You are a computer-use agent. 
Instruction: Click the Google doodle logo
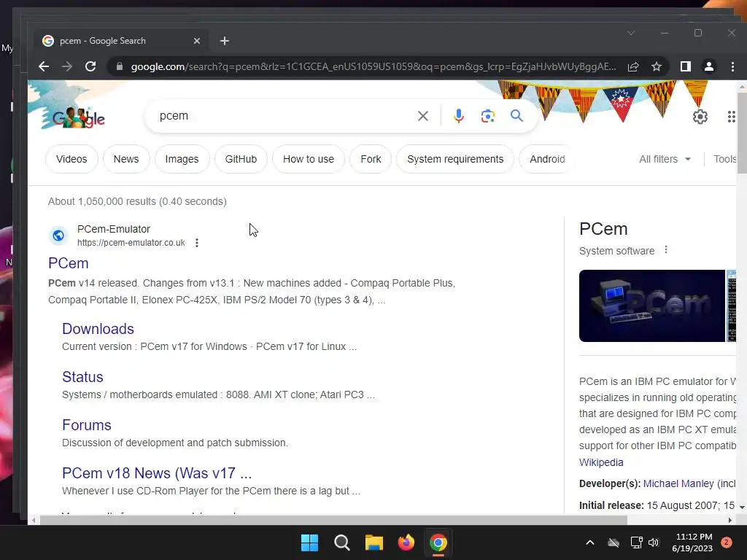(79, 117)
